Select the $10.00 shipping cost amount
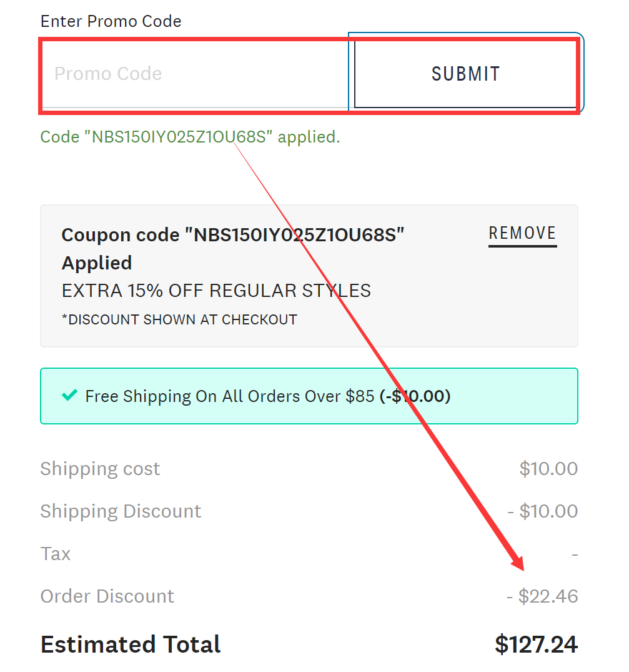This screenshot has height=672, width=629. [548, 468]
